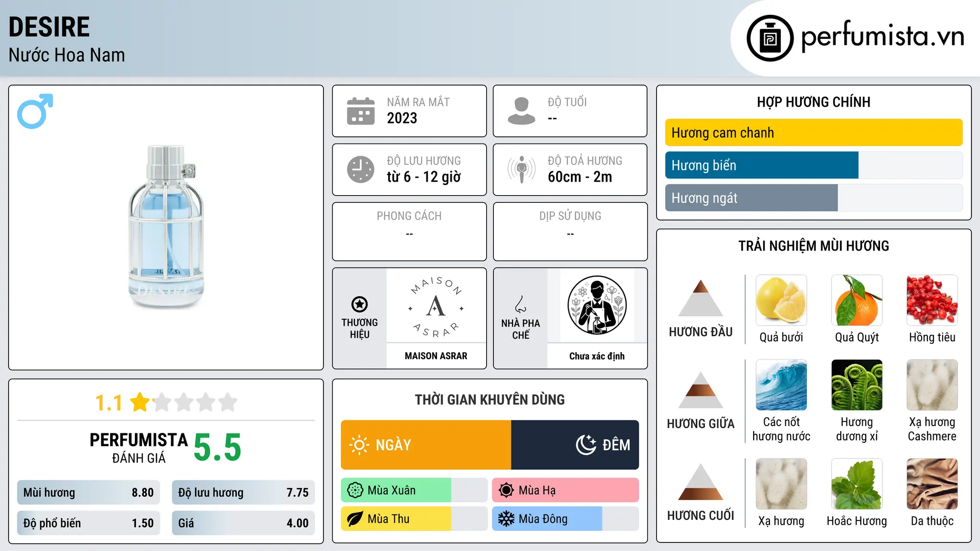Click the Mùa Hạ season bar
Image resolution: width=980 pixels, height=551 pixels.
566,490
